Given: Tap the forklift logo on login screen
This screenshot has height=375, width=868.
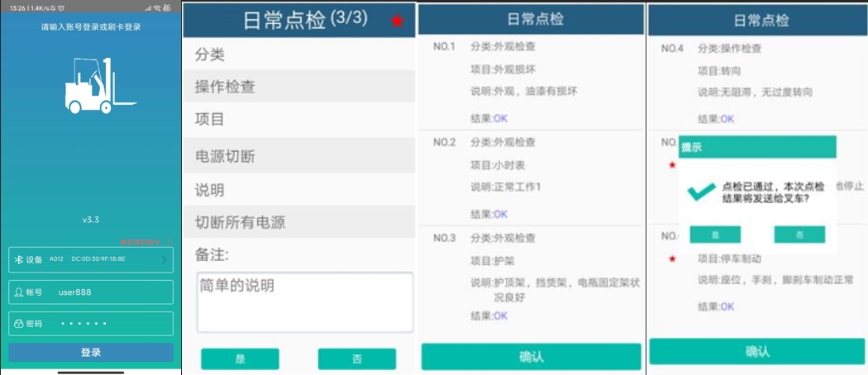Looking at the screenshot, I should (x=89, y=86).
